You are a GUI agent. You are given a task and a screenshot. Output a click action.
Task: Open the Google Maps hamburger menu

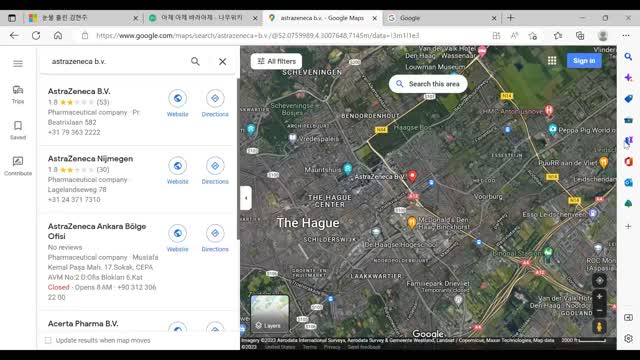click(x=18, y=64)
